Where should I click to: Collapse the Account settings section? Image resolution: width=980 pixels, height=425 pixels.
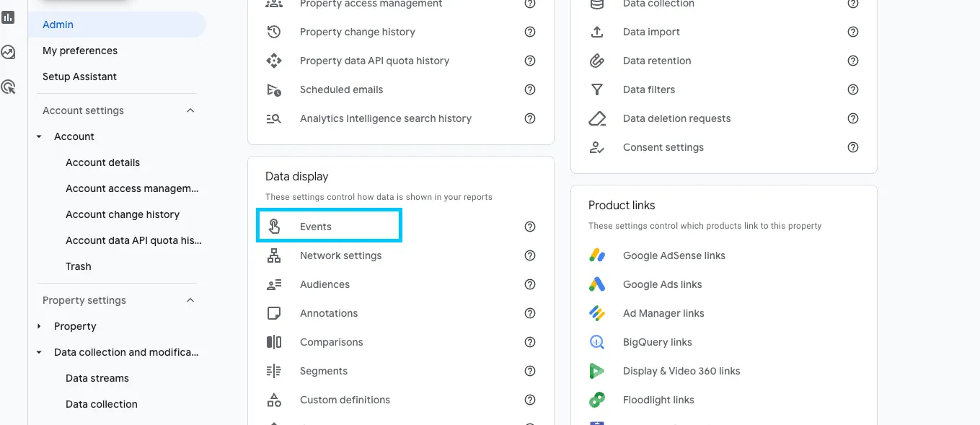click(x=190, y=110)
